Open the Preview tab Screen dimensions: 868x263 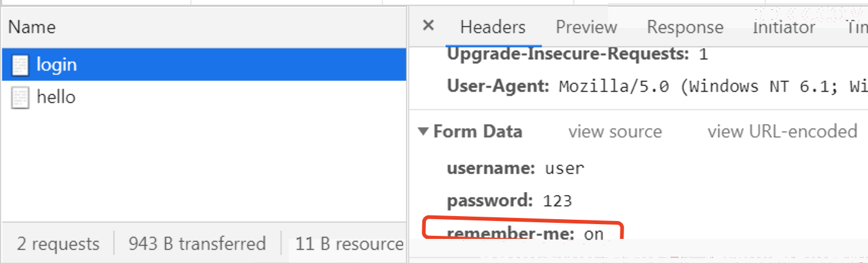click(x=586, y=27)
